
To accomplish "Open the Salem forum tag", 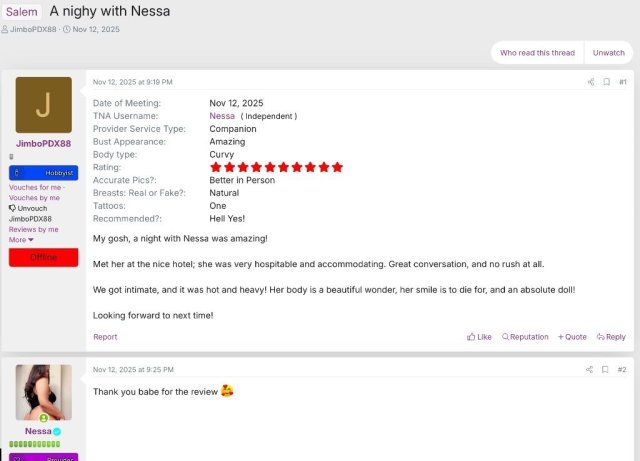I will [x=22, y=12].
